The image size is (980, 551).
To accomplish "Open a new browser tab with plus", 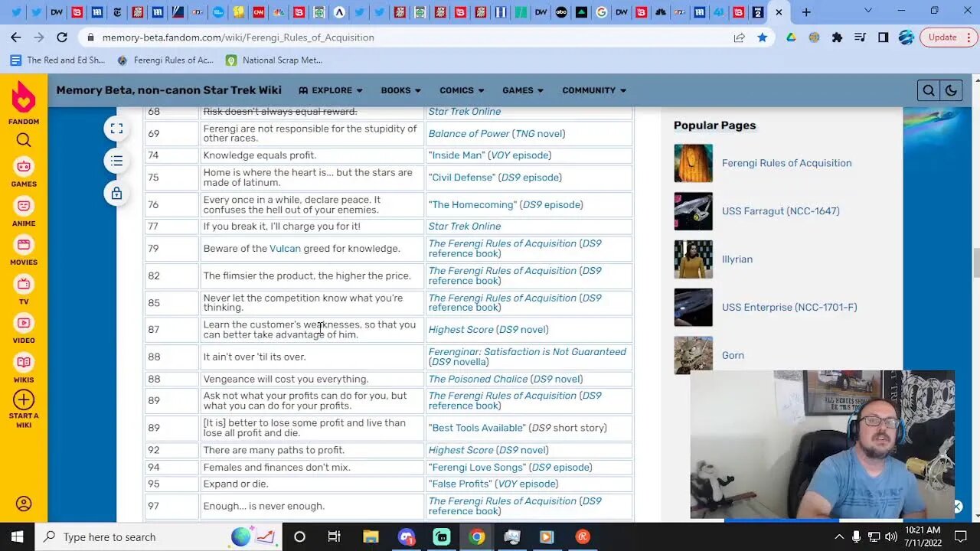I will (806, 12).
